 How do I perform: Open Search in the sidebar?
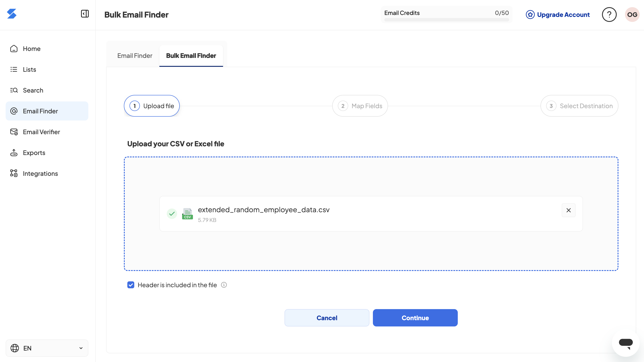(47, 90)
